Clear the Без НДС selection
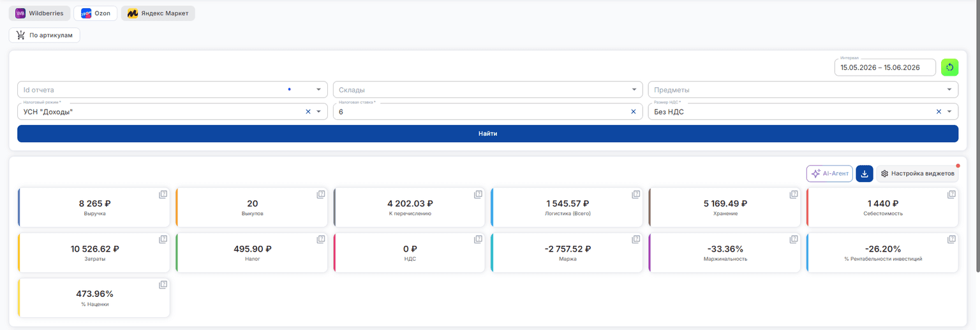This screenshot has height=330, width=980. pyautogui.click(x=939, y=111)
